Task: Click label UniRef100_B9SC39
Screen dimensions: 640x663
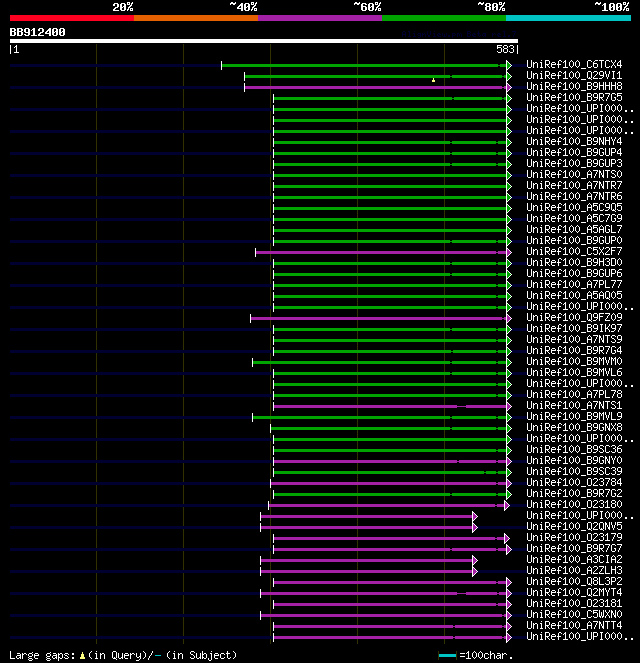Action: (574, 471)
